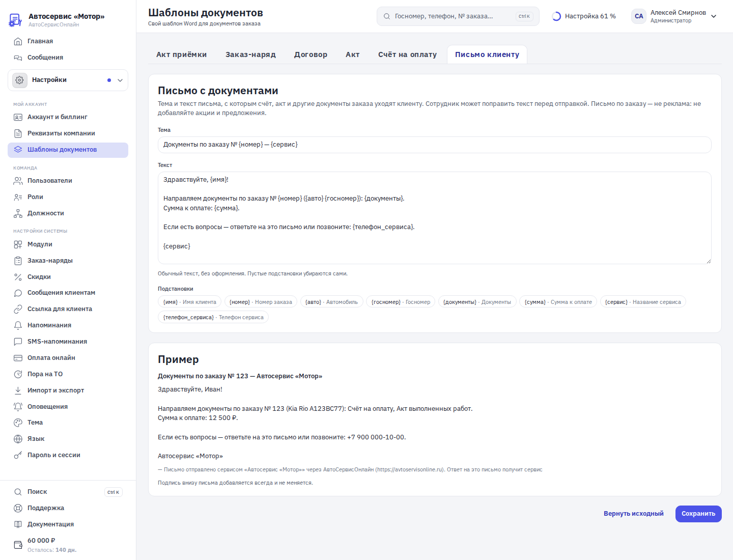Viewport: 733px width, 560px height.
Task: Click the Главная home icon
Action: pos(18,41)
